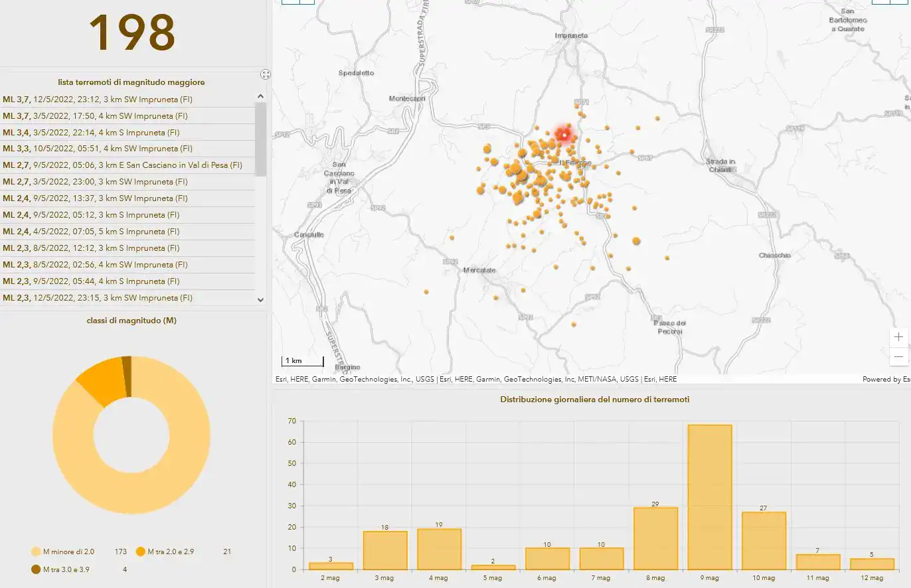Select ML 2,4 event of 9/5/2022 13:37
Image resolution: width=911 pixels, height=588 pixels.
[127, 198]
